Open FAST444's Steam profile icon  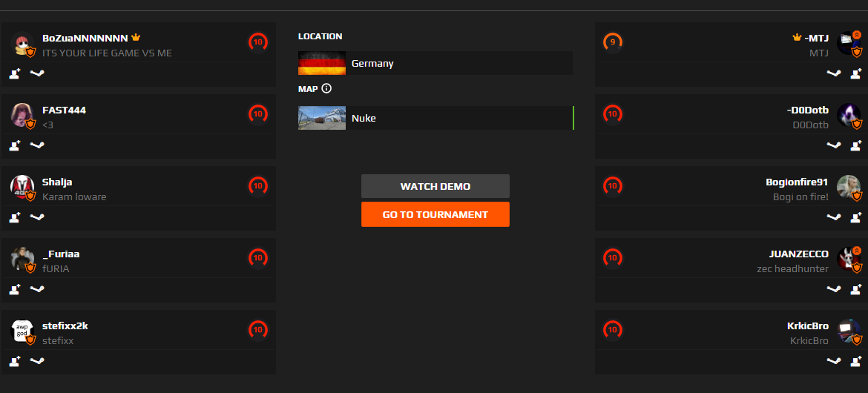click(36, 145)
